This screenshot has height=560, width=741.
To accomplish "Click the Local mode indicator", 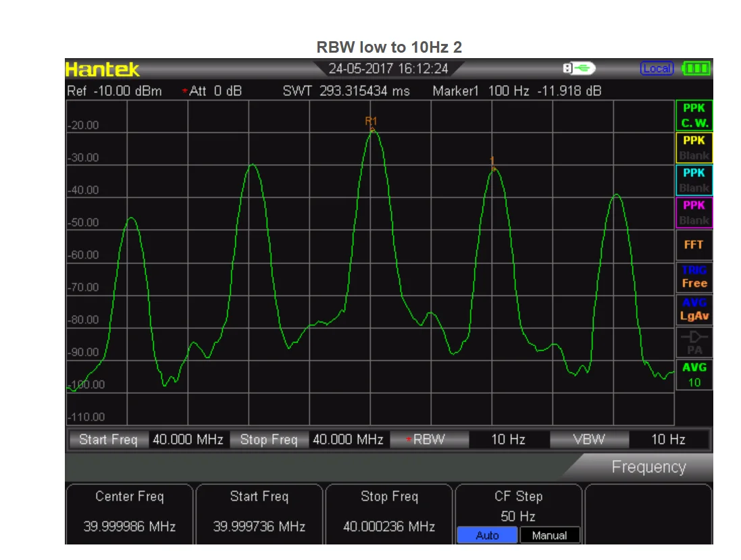I will [x=657, y=68].
